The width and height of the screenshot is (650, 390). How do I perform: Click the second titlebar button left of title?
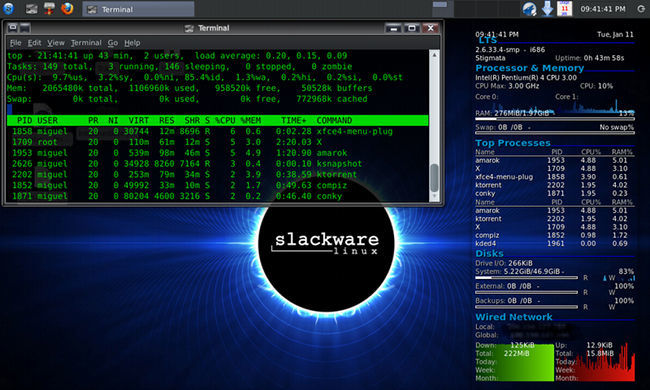(x=25, y=28)
